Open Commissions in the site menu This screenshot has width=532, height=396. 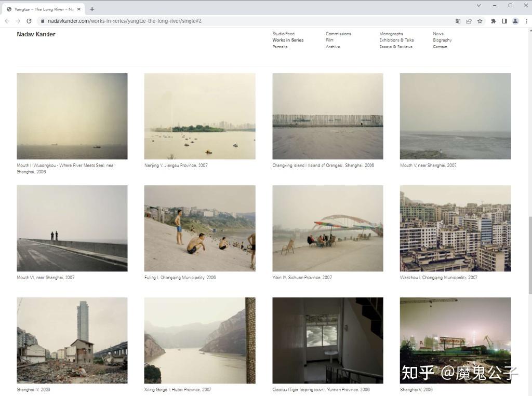338,34
